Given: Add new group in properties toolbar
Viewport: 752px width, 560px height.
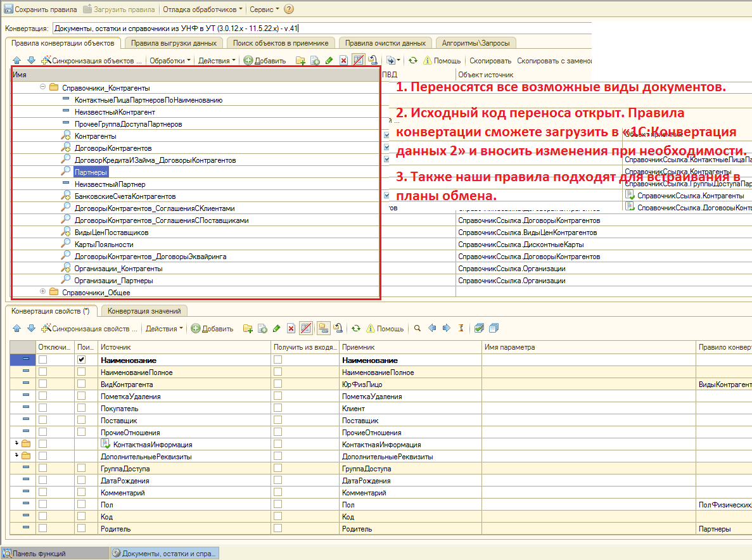Looking at the screenshot, I should click(248, 328).
